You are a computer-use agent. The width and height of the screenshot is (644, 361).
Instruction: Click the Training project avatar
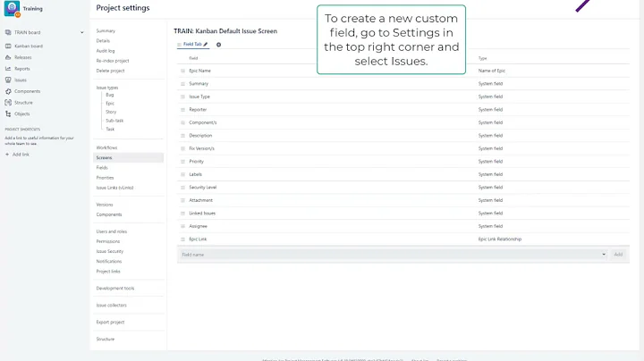pyautogui.click(x=12, y=8)
